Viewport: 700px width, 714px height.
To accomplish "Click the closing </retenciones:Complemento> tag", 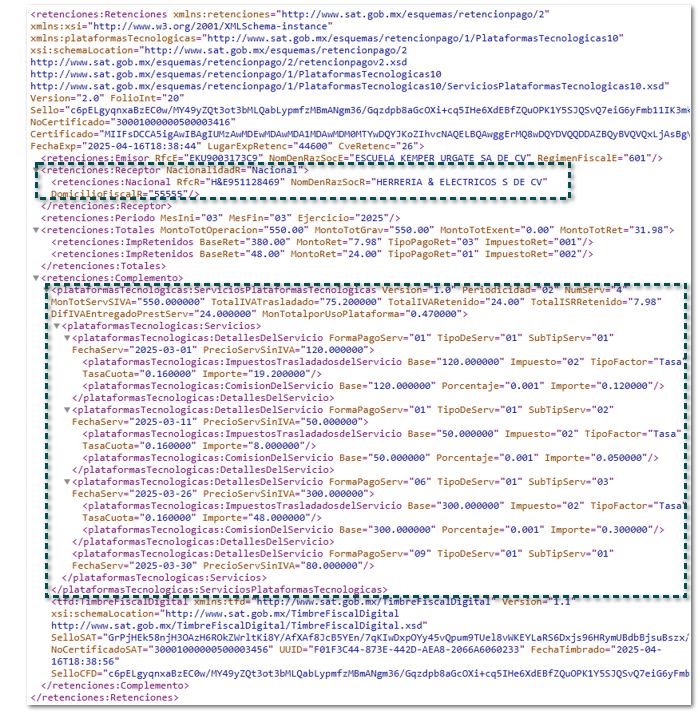I will click(x=115, y=685).
